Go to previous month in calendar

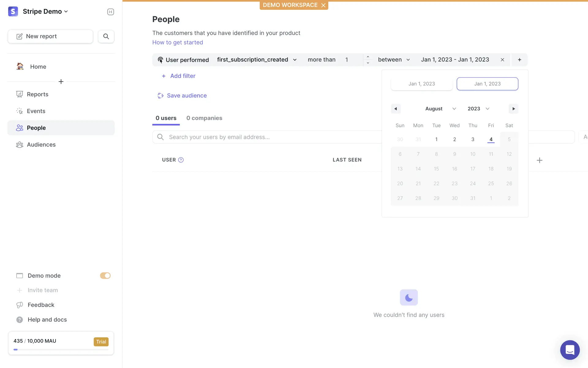pyautogui.click(x=396, y=109)
